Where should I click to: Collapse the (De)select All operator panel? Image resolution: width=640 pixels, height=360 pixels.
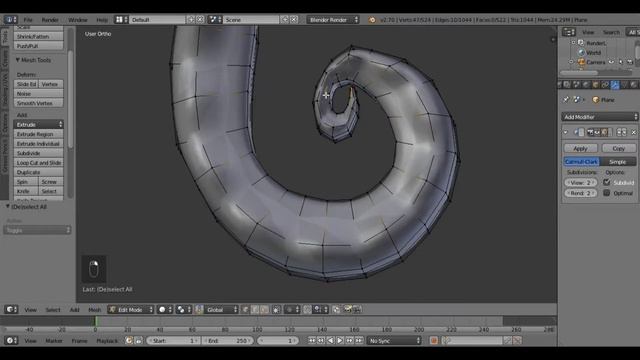click(x=8, y=207)
